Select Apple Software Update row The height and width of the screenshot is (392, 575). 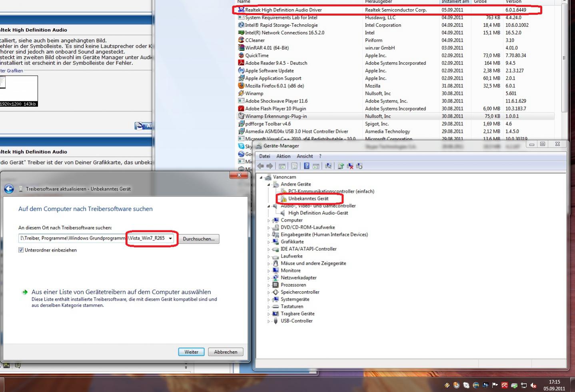[x=396, y=70]
